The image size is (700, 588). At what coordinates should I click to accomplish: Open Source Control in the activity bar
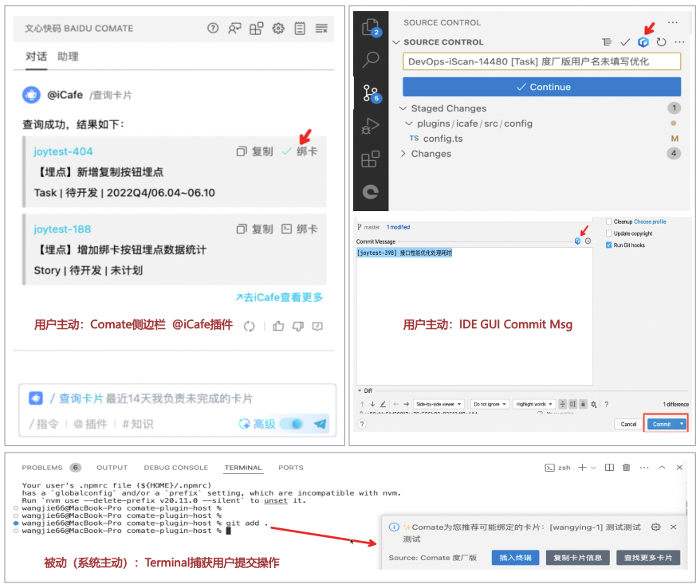371,93
